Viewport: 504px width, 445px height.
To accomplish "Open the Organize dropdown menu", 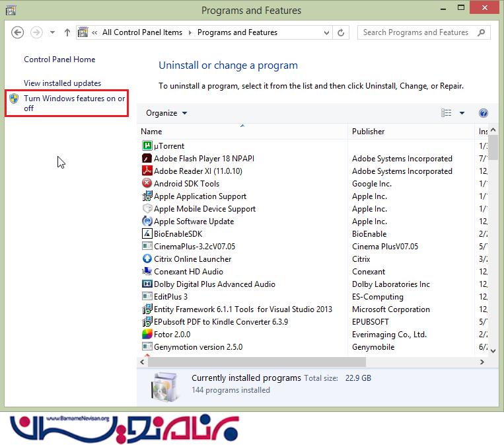I will pos(166,113).
